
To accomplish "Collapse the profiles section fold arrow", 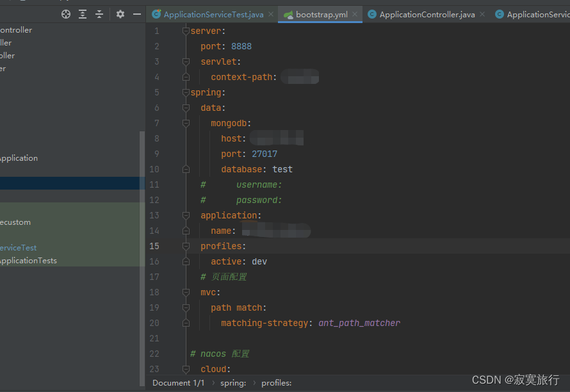I will coord(187,245).
